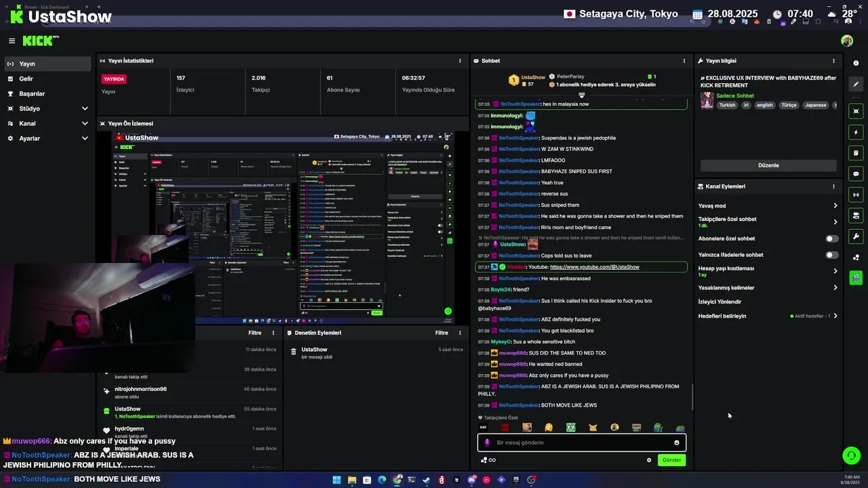
Task: Click the Bir mesaj gönderin input field
Action: [x=582, y=443]
